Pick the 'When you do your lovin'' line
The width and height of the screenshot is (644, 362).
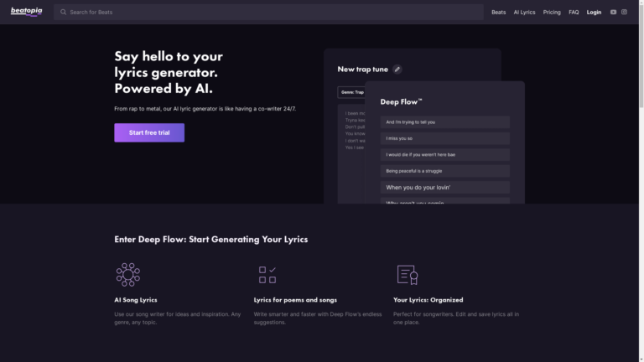tap(445, 188)
